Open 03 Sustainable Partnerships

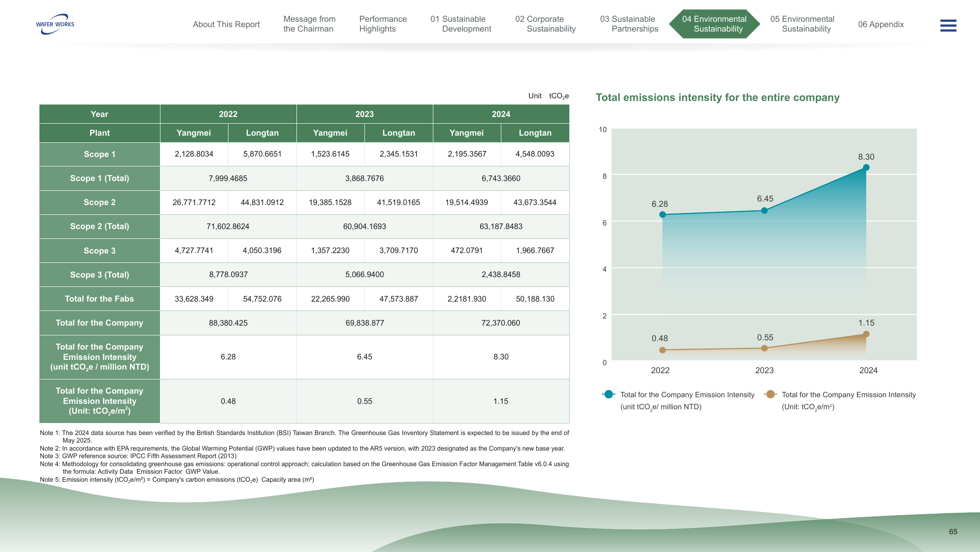point(629,24)
